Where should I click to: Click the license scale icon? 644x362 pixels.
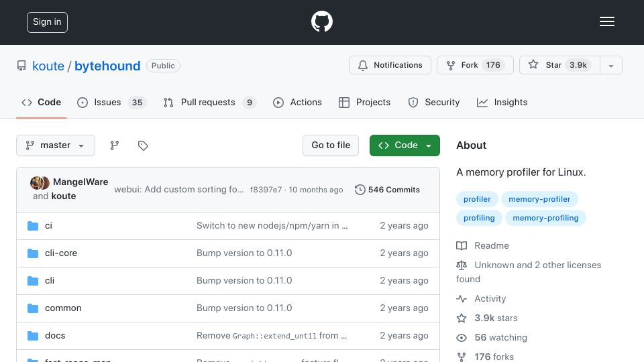click(462, 265)
